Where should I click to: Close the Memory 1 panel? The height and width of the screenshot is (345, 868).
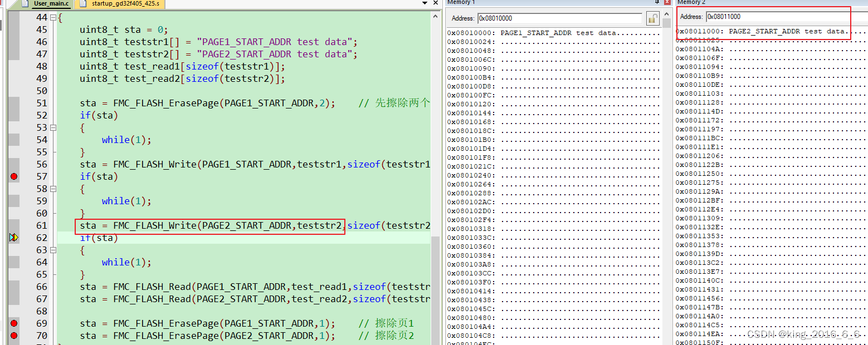[667, 2]
